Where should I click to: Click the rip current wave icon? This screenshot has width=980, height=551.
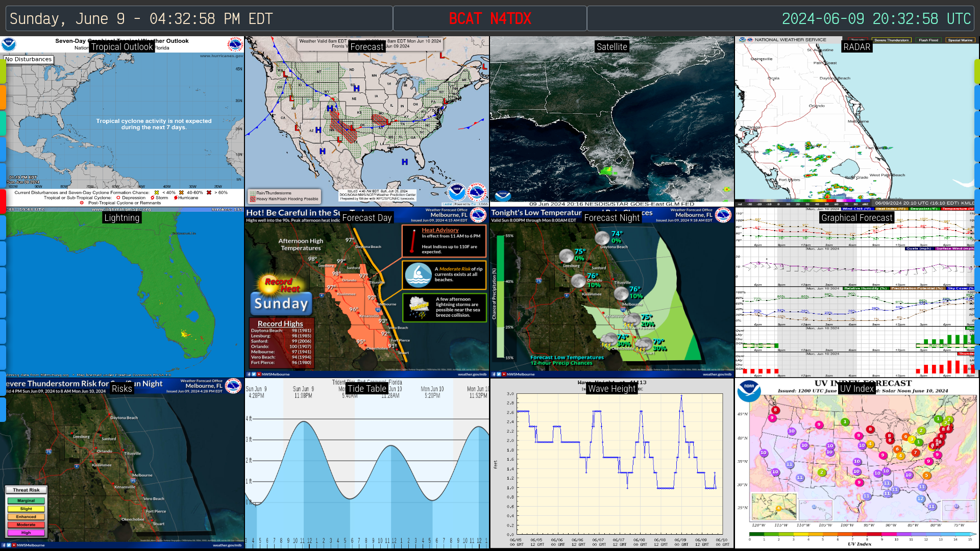pyautogui.click(x=418, y=275)
